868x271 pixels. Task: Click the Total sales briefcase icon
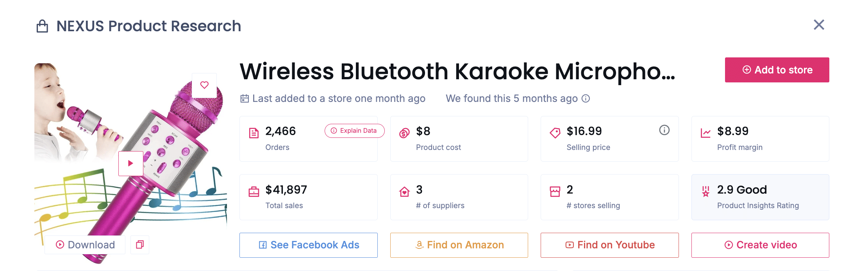[x=254, y=192]
